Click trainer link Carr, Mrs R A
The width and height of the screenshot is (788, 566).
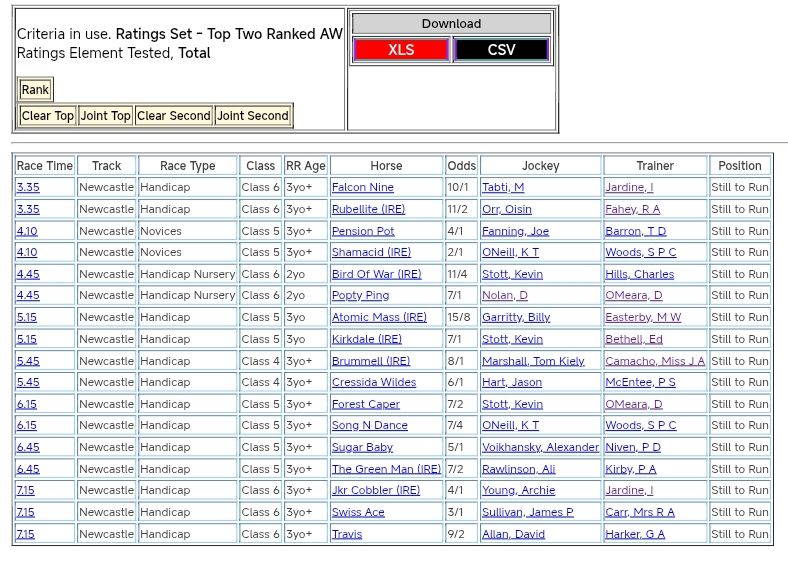tap(640, 513)
